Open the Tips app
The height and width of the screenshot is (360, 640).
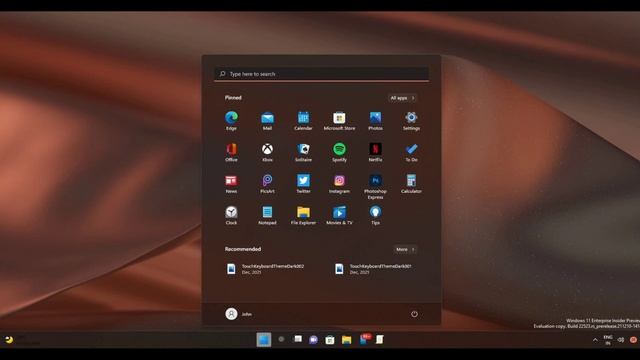(376, 215)
